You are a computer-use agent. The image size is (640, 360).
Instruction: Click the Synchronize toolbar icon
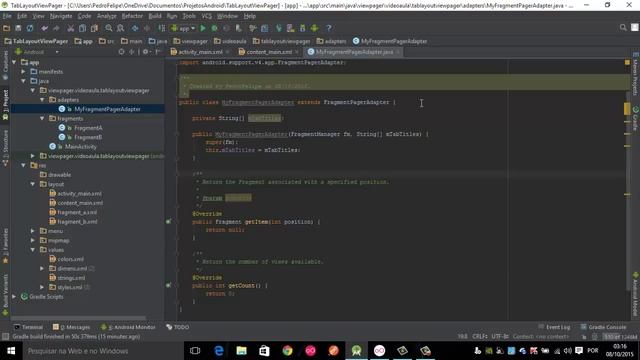tap(30, 28)
